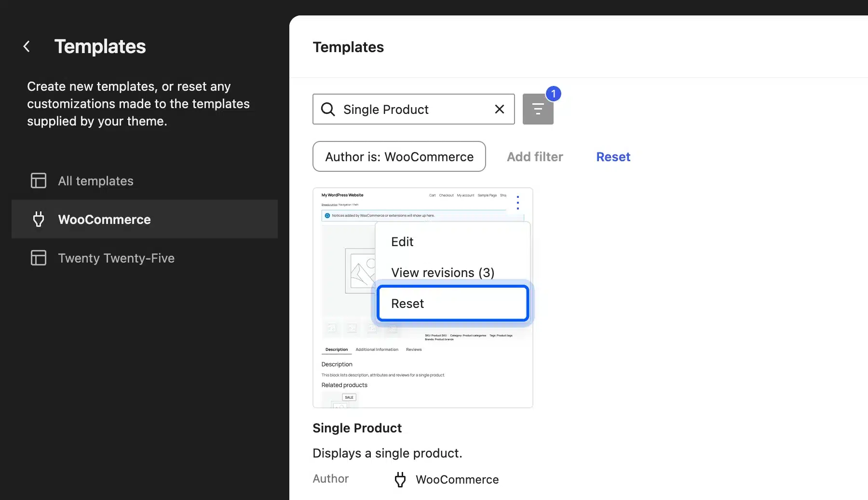
Task: Click the Description tab in preview
Action: tap(337, 349)
